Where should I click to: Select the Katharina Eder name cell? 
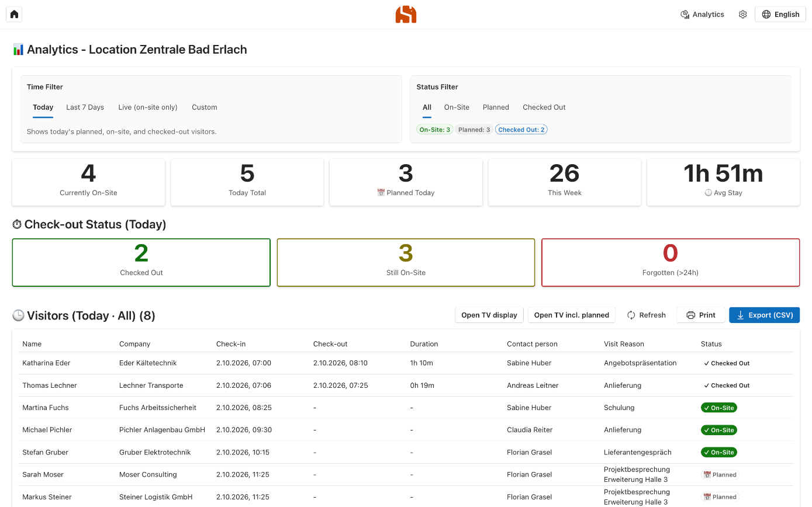46,363
